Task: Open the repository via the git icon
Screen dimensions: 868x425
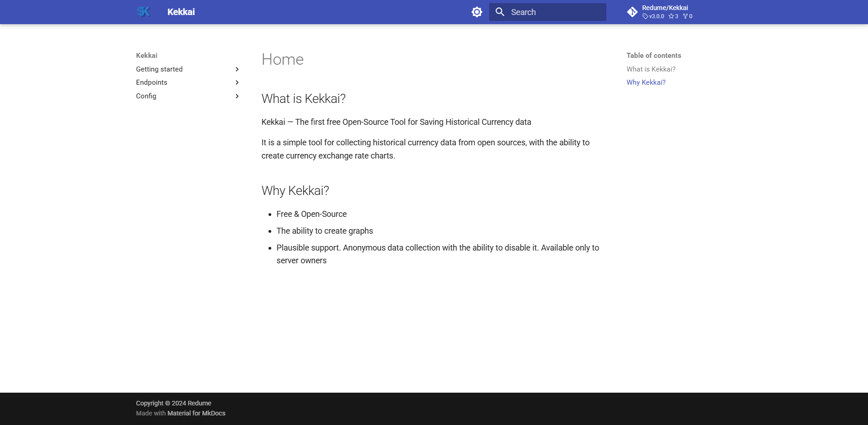Action: pyautogui.click(x=632, y=11)
